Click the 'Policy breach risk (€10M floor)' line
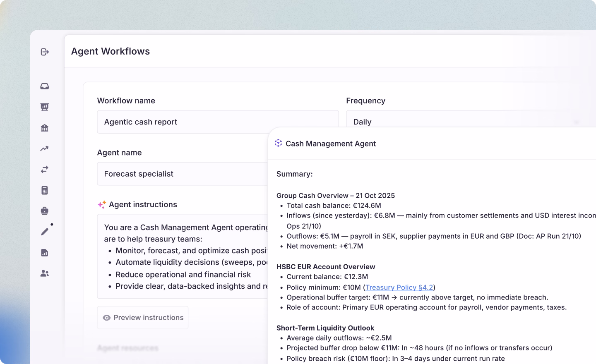Screen dimensions: 596x364 [x=396, y=359]
